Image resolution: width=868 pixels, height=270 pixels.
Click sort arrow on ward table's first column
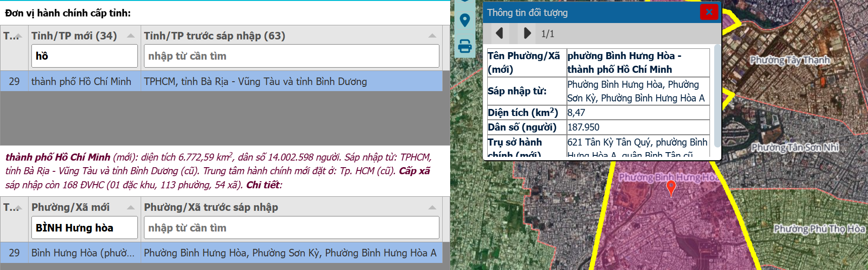pyautogui.click(x=18, y=208)
